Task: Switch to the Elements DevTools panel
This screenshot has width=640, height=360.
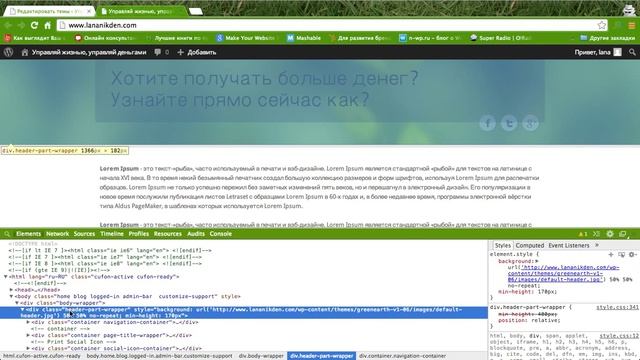Action: [x=28, y=234]
